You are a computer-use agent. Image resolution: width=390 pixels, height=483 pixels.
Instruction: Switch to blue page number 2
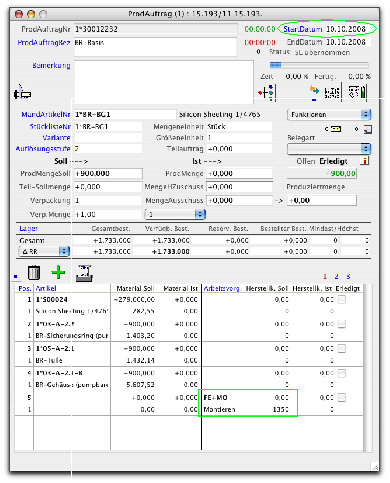coord(336,276)
